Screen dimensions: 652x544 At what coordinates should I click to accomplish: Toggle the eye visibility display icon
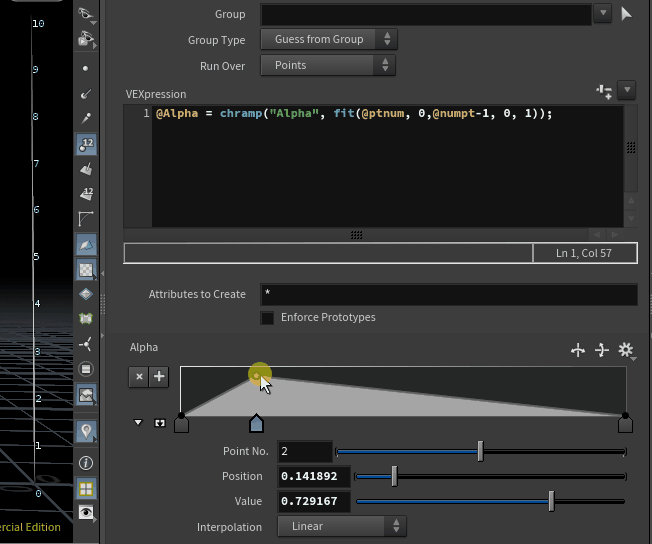86,513
